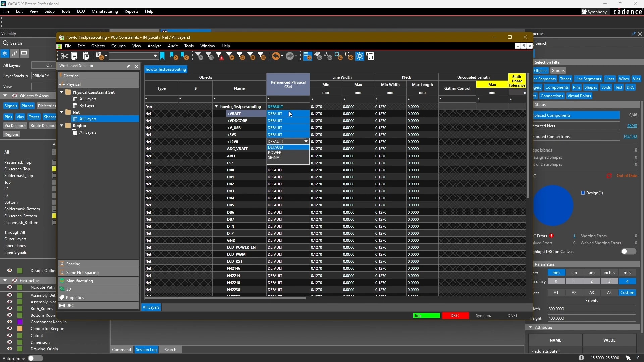Collapse the Region tree node

[x=62, y=126]
